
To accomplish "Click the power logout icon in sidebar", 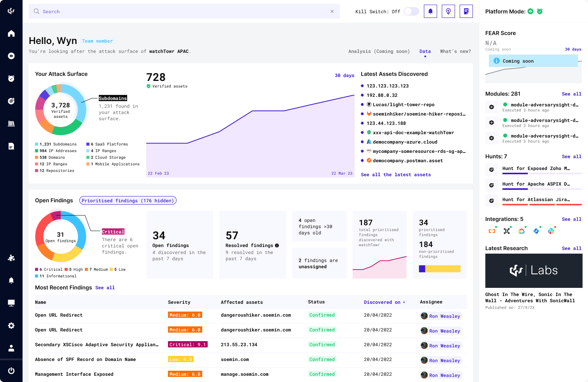I will click(x=11, y=371).
